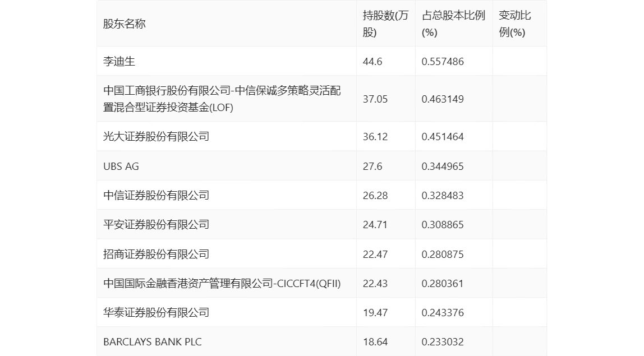Select the ratio 0.463149

point(443,99)
